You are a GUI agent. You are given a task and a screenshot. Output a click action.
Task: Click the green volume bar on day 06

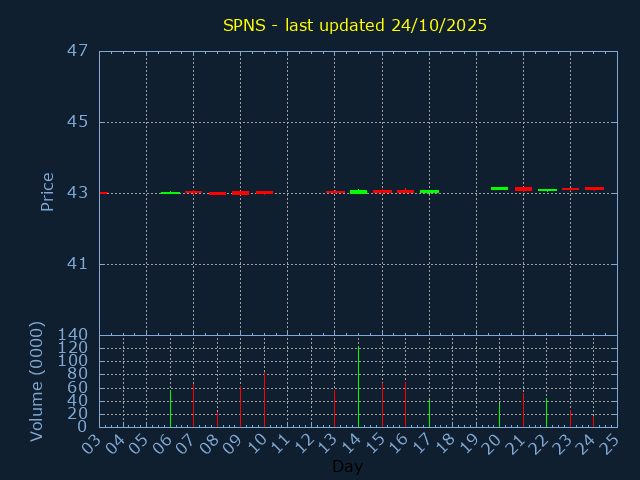170,408
